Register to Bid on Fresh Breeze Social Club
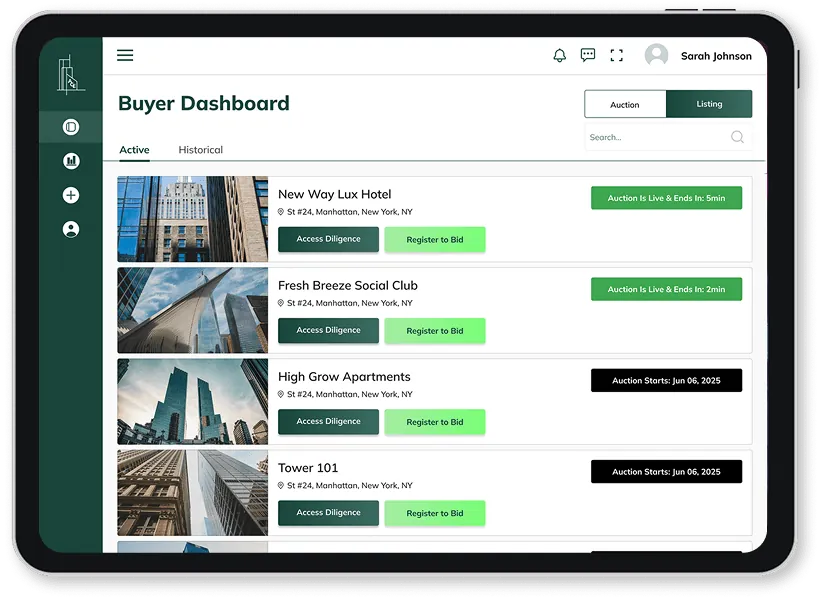 (x=435, y=331)
